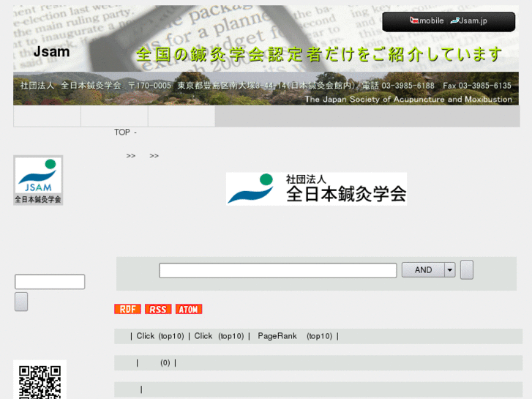This screenshot has width=532, height=399.
Task: Open PageRank (top10) ranking link
Action: point(295,336)
